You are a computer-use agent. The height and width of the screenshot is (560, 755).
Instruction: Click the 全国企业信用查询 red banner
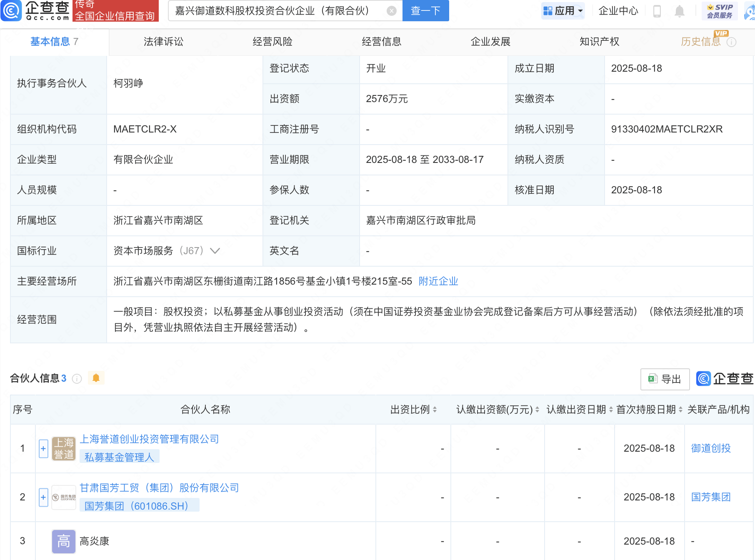(115, 11)
